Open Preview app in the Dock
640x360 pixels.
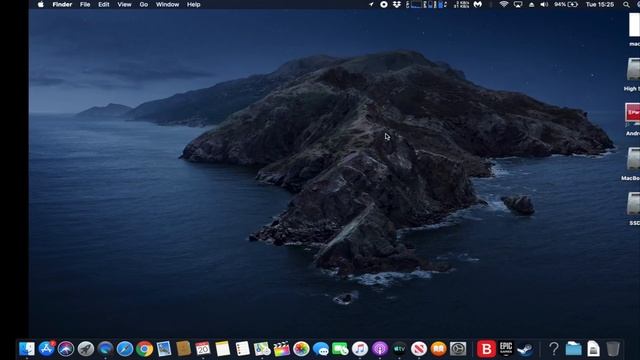pos(164,349)
